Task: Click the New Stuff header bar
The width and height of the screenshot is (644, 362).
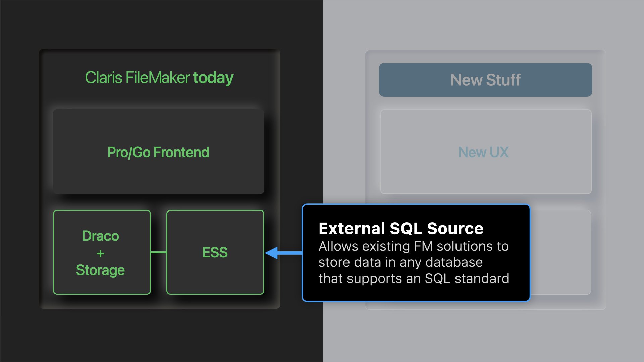Action: click(485, 80)
